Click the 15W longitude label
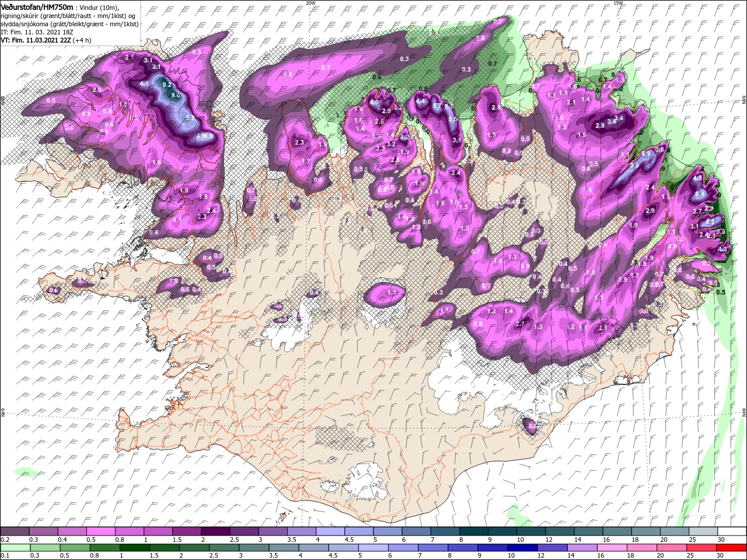747x560 pixels. (x=619, y=3)
